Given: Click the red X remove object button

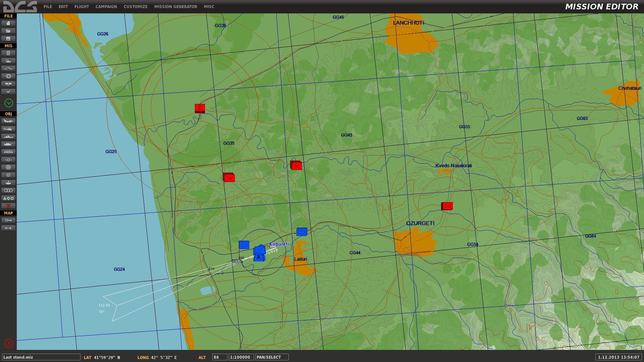Looking at the screenshot, I should click(x=8, y=206).
